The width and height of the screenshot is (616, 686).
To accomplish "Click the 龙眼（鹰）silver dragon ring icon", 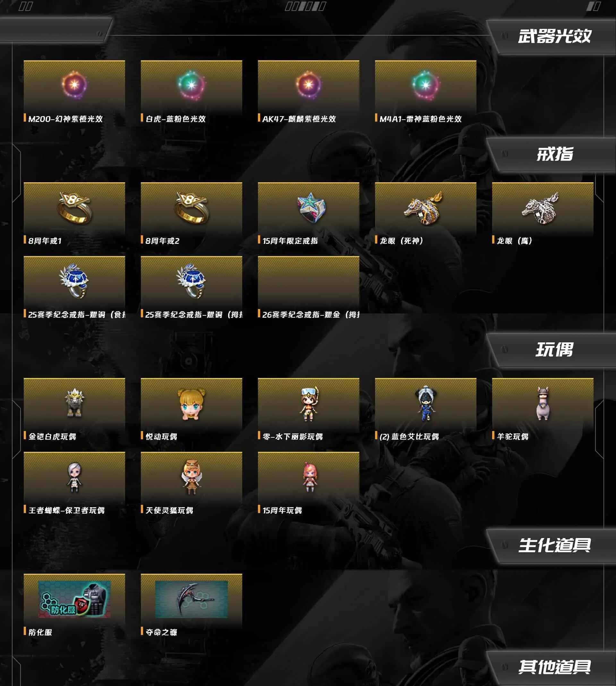I will [540, 208].
